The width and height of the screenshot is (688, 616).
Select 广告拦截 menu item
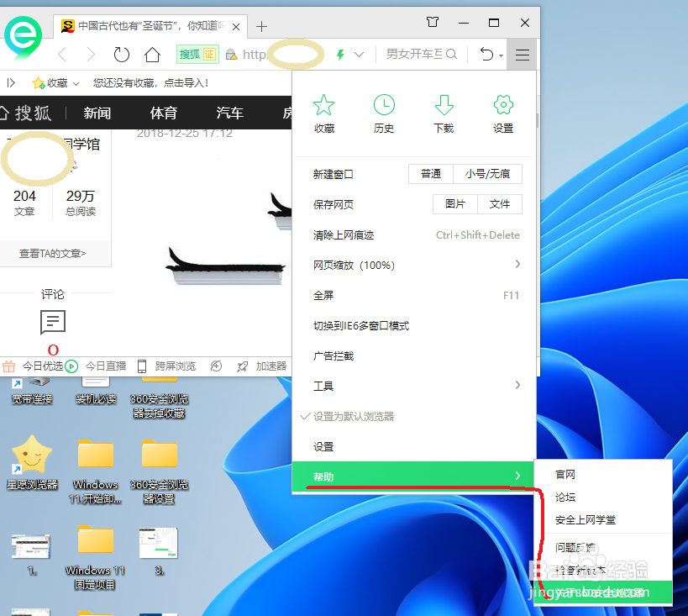click(x=414, y=356)
